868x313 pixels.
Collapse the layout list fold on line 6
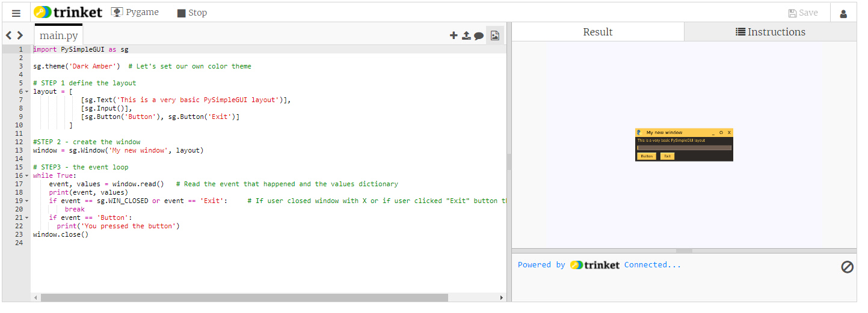[x=26, y=92]
